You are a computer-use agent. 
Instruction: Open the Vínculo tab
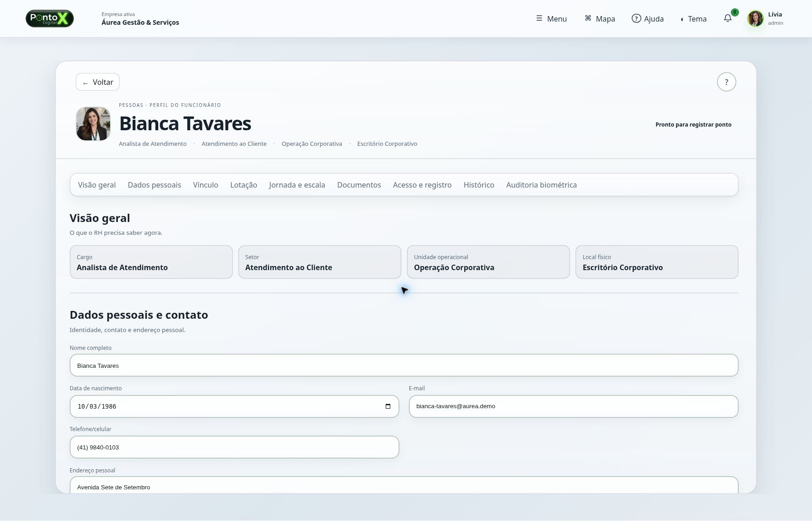(206, 185)
